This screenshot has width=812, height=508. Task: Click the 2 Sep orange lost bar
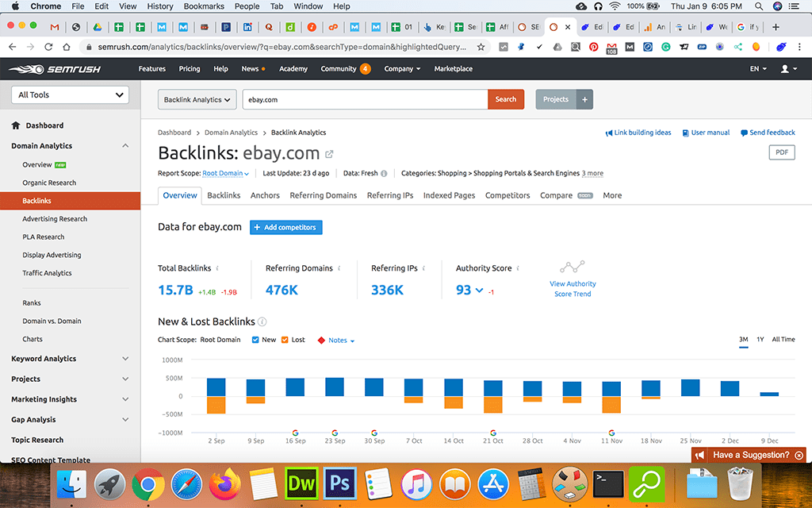216,405
